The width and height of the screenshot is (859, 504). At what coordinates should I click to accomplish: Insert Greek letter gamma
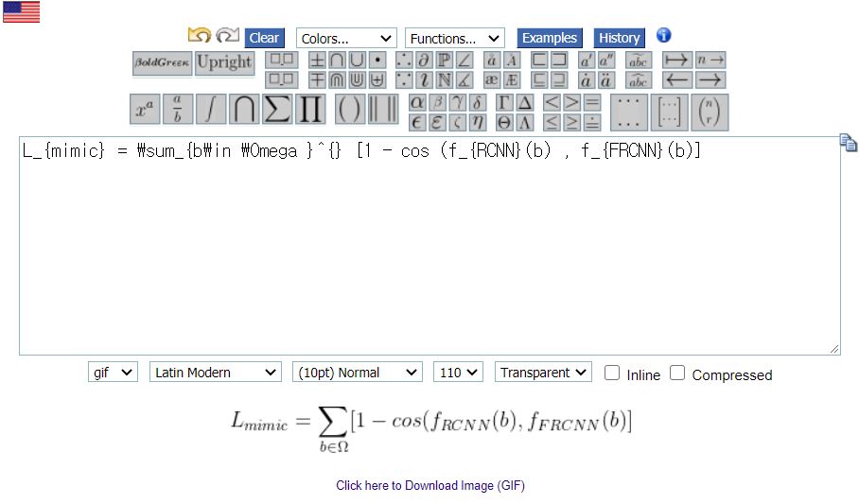tap(458, 102)
